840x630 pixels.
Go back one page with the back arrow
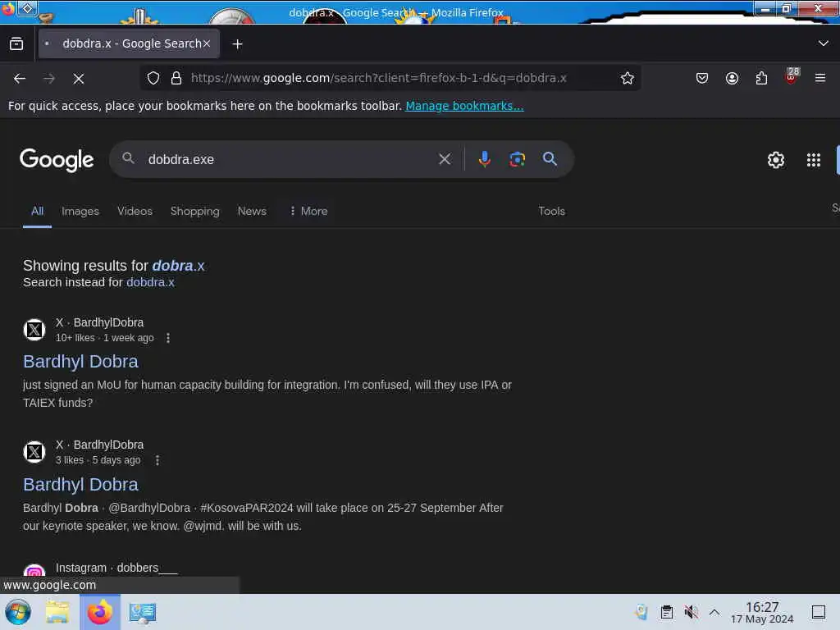click(20, 79)
